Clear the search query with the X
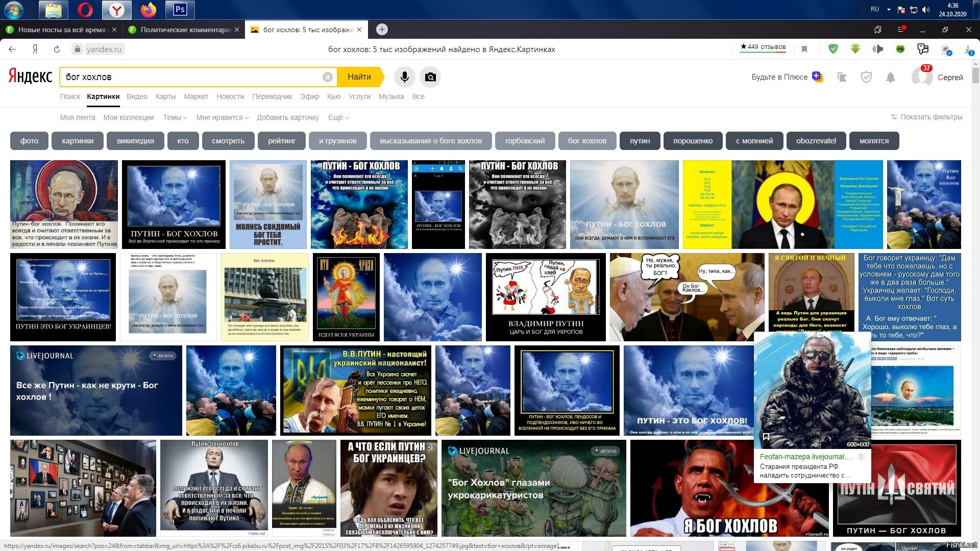 [x=328, y=77]
